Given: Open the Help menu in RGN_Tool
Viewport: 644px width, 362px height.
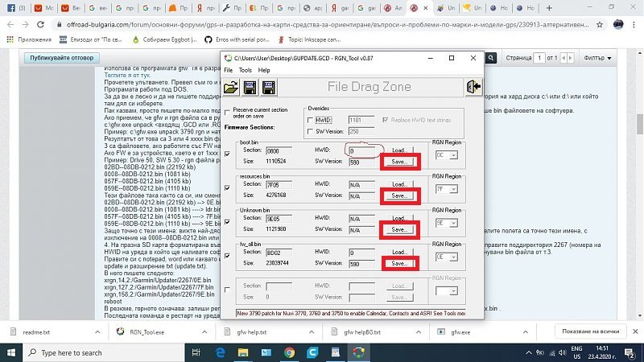Looking at the screenshot, I should 265,71.
